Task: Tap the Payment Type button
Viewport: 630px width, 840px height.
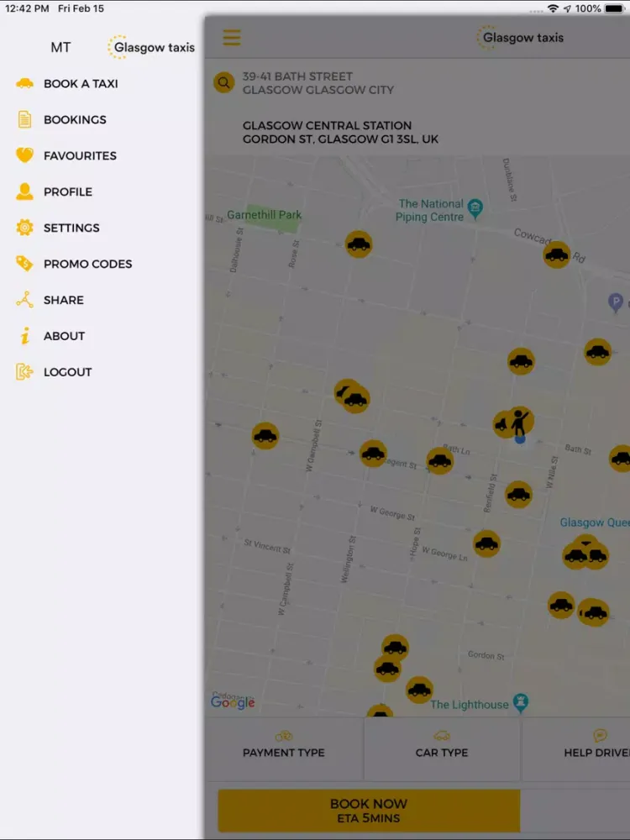Action: tap(284, 748)
